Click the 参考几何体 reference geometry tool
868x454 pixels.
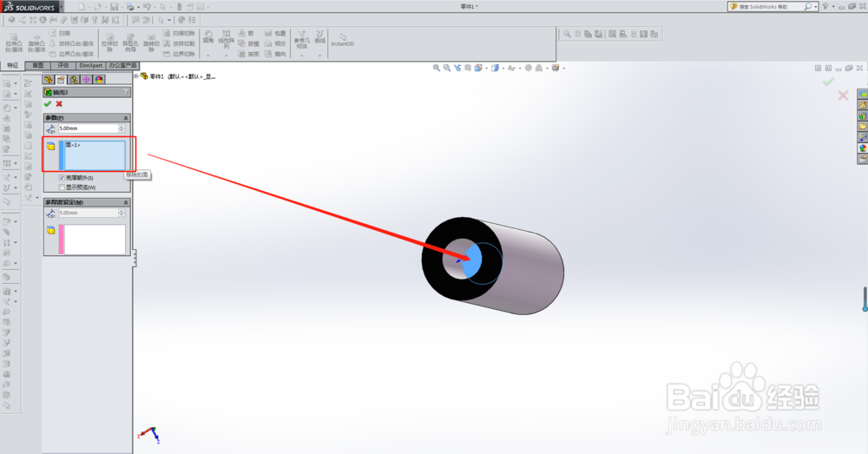click(302, 39)
